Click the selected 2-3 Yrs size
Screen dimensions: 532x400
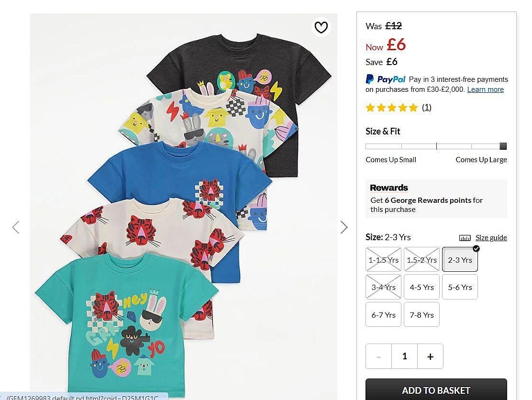(460, 260)
